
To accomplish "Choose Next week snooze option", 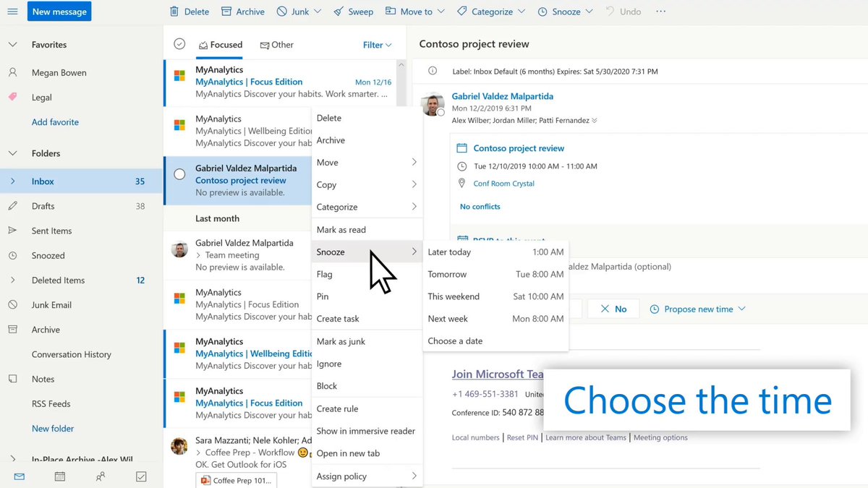I will [x=495, y=319].
